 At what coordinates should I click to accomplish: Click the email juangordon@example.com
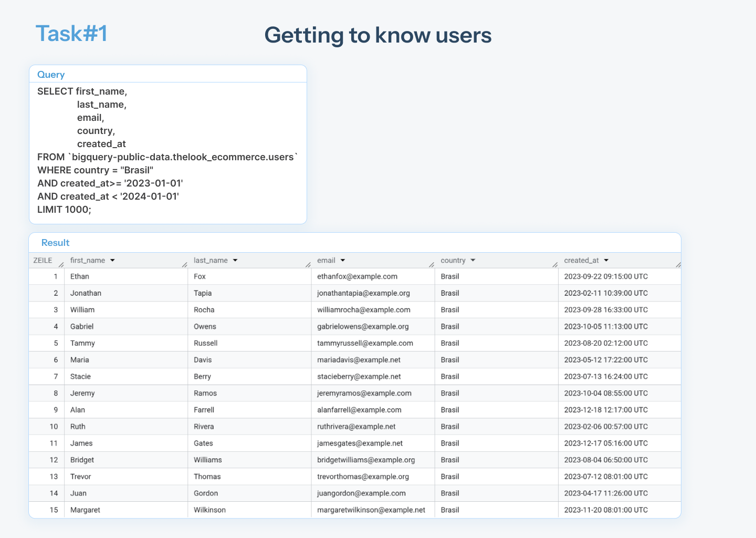point(361,493)
